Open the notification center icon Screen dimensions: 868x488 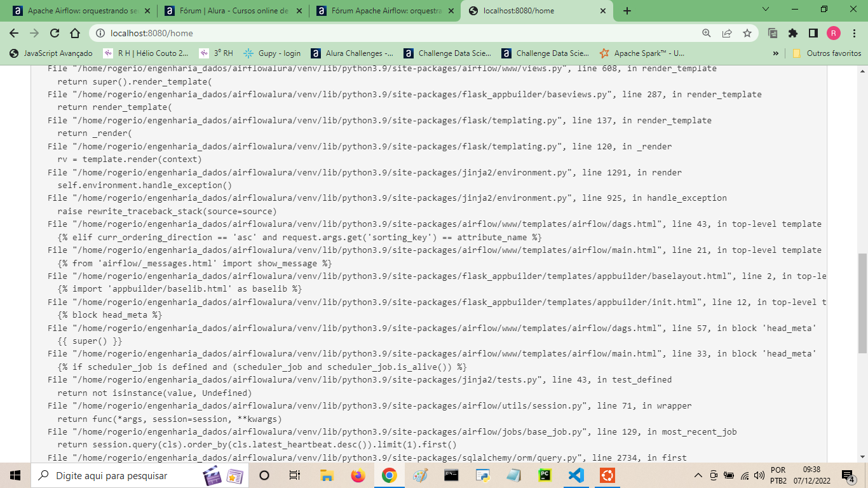[x=848, y=475]
